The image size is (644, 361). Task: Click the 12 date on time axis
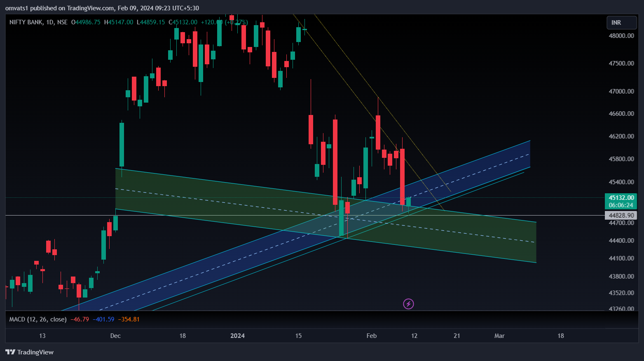point(414,336)
